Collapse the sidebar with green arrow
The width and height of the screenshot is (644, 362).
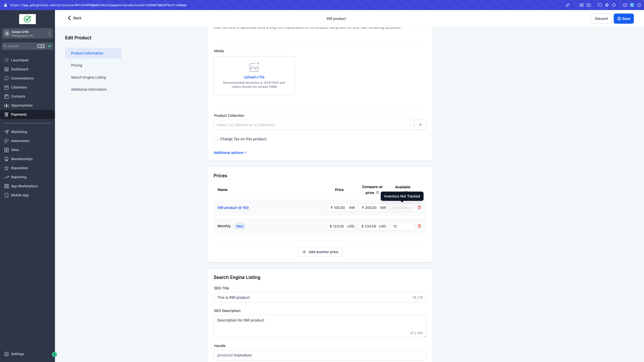54,354
